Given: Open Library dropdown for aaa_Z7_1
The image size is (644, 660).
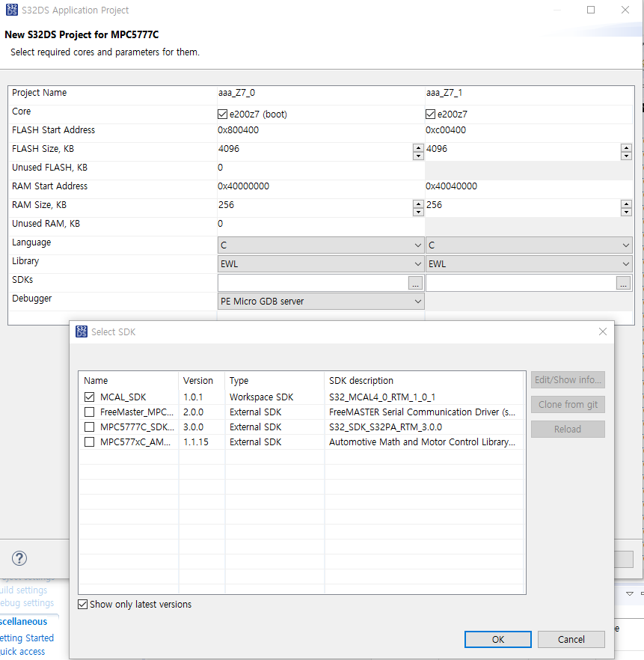Looking at the screenshot, I should 529,264.
